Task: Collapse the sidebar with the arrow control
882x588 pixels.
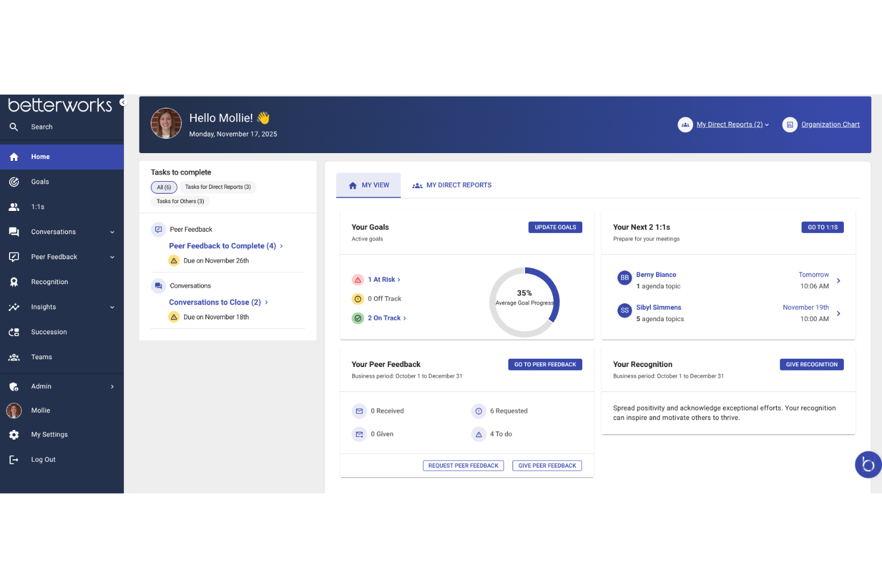Action: click(x=123, y=102)
